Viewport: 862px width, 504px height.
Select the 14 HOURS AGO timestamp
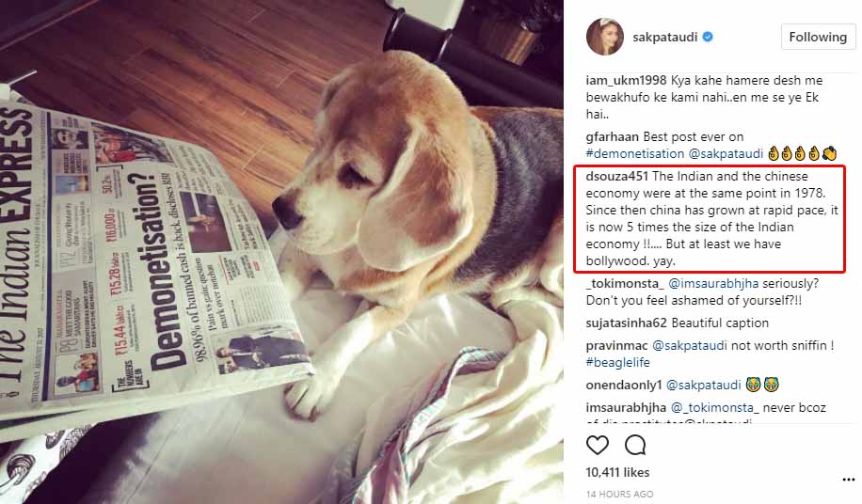click(619, 494)
